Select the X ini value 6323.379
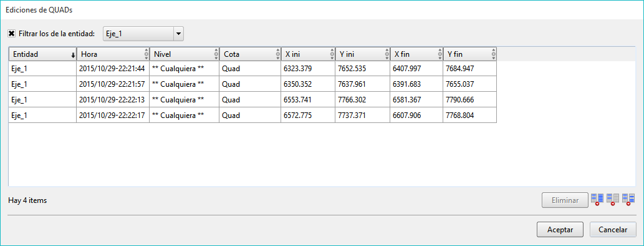The height and width of the screenshot is (246, 644). (x=308, y=69)
